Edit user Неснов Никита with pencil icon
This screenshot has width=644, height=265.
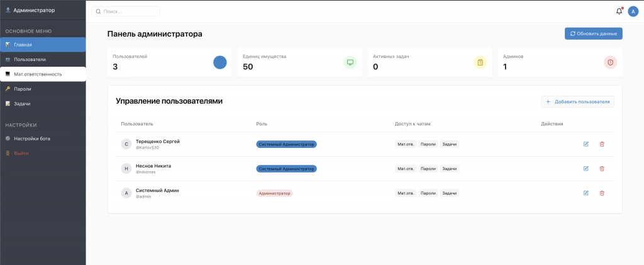click(586, 169)
